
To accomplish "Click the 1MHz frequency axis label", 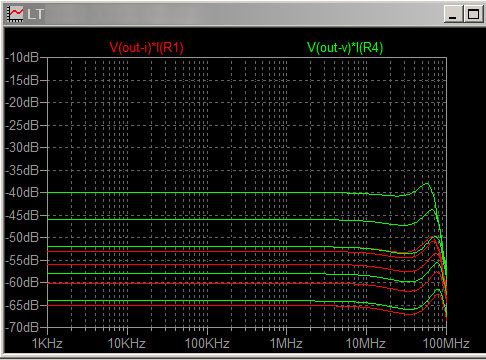I will 286,343.
